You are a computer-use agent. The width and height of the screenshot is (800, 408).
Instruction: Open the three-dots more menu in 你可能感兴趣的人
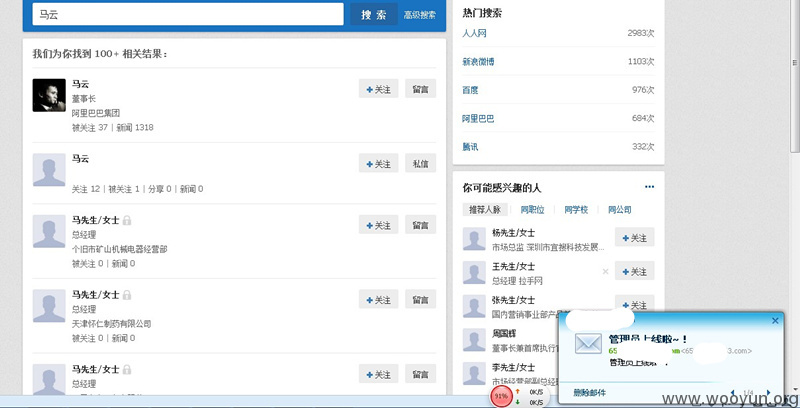(649, 187)
